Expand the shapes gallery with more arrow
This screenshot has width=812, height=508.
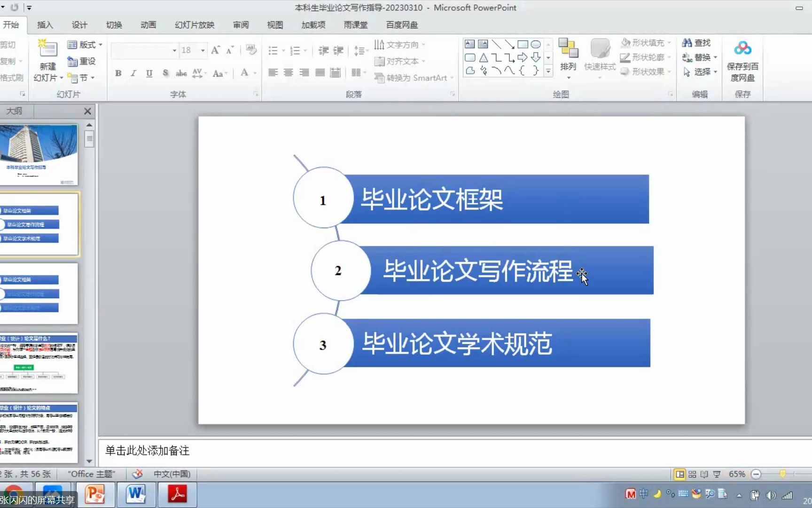coord(548,71)
